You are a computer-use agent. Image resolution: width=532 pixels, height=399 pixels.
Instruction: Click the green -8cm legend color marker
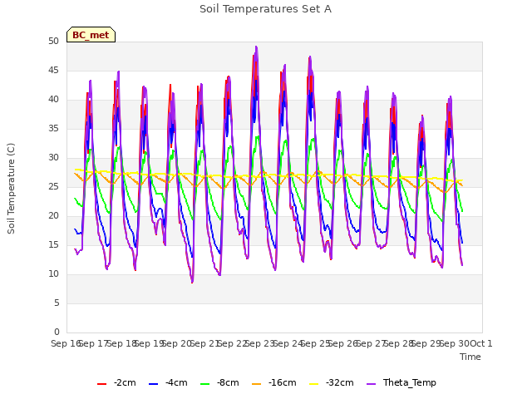click(x=205, y=384)
